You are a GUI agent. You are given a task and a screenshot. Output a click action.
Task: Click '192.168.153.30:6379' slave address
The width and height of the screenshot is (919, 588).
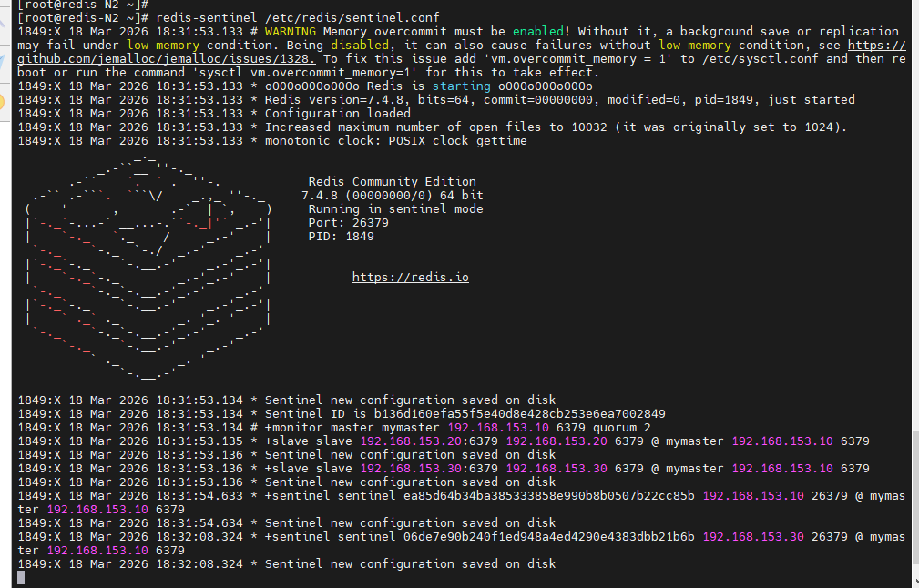pos(429,469)
